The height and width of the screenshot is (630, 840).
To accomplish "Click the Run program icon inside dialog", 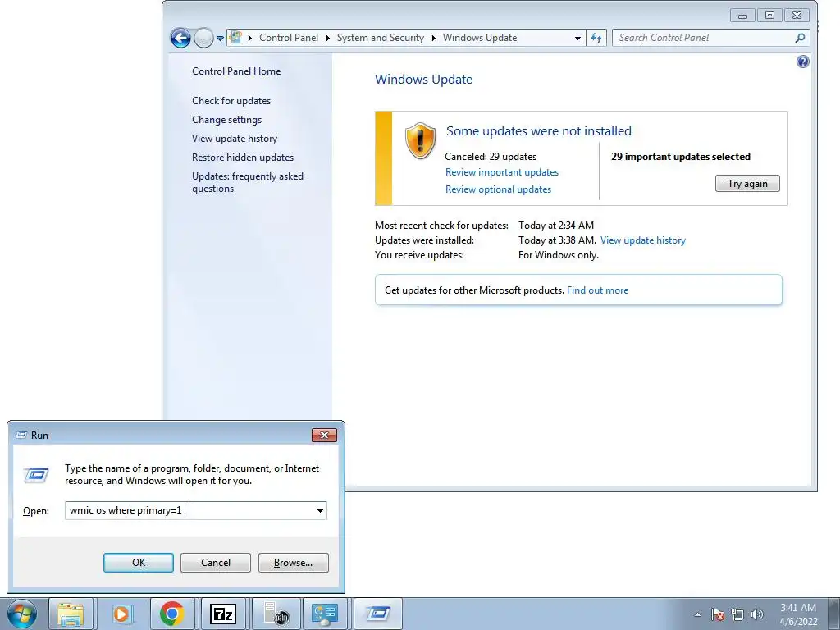I will (x=36, y=474).
